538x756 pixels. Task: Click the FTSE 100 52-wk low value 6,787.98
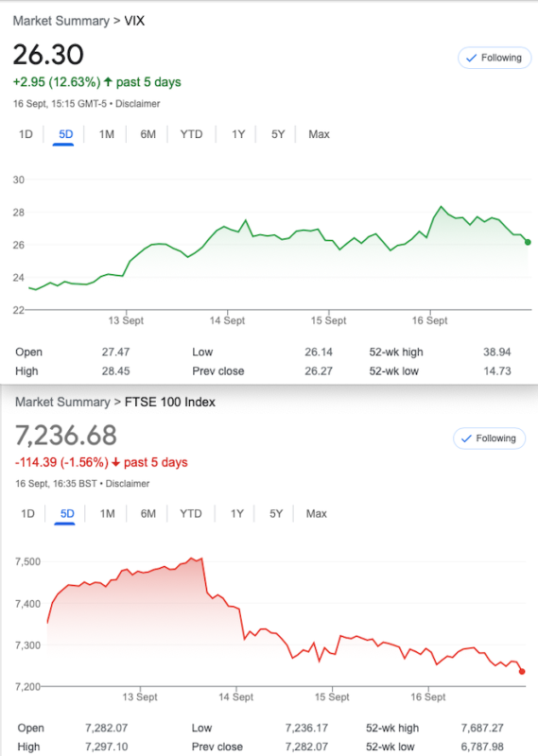(x=482, y=747)
